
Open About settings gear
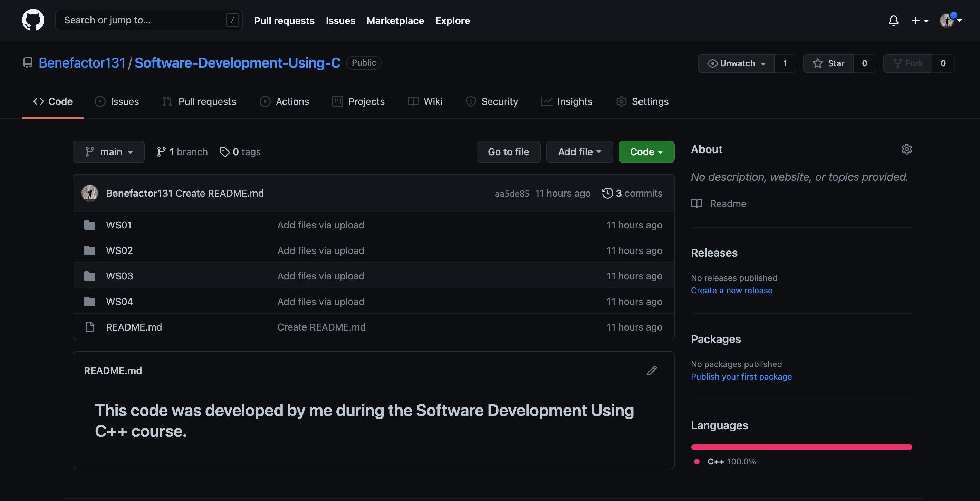pos(906,149)
